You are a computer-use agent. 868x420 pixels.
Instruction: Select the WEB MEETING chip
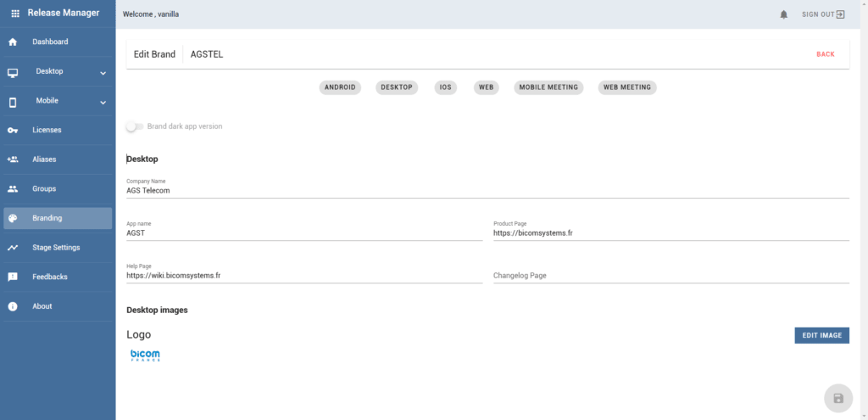(x=627, y=87)
